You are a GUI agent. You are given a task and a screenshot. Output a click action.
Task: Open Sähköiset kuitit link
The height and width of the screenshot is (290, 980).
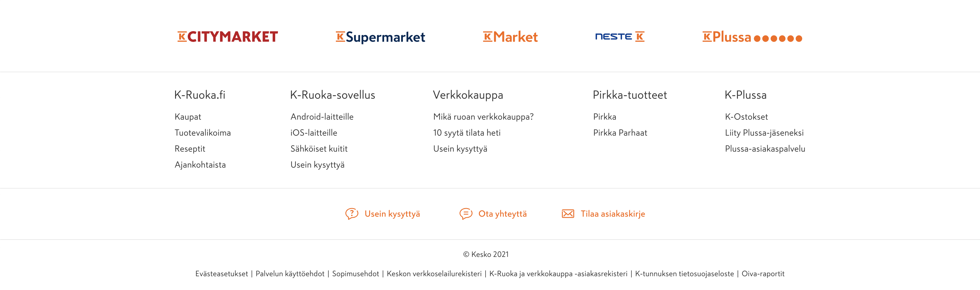[319, 149]
